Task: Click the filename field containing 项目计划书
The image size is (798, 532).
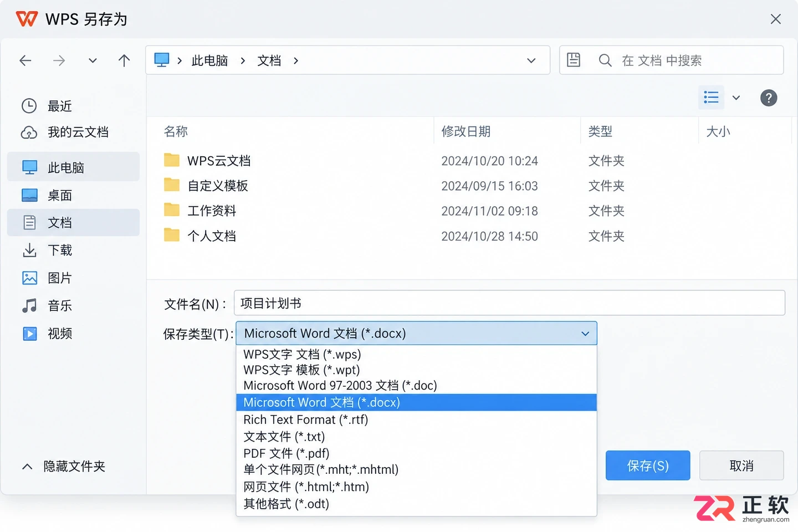Action: coord(509,303)
